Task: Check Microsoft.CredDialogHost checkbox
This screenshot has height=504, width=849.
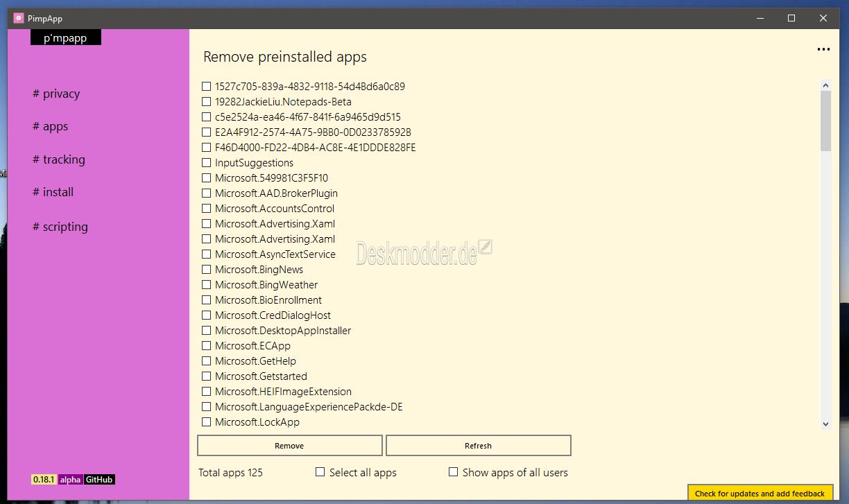Action: point(206,315)
